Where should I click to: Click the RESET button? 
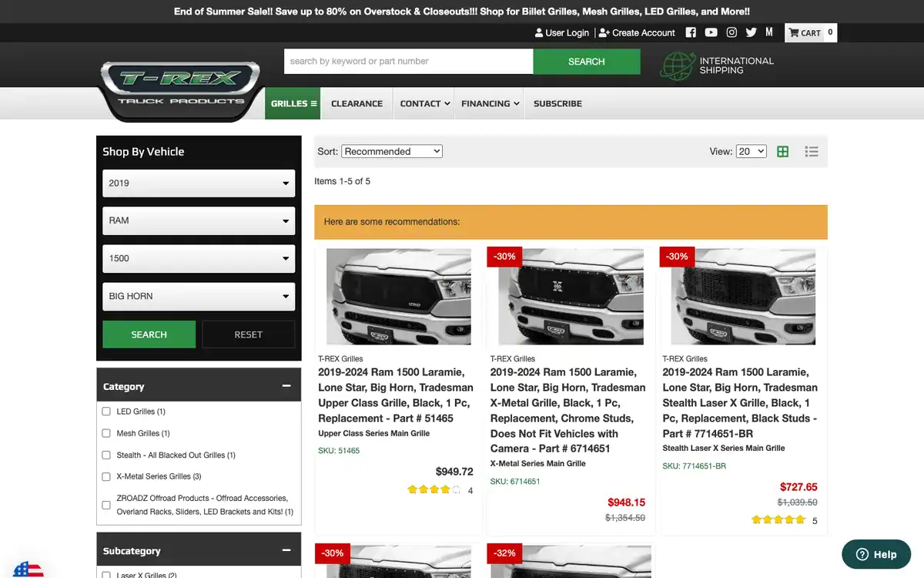tap(248, 334)
